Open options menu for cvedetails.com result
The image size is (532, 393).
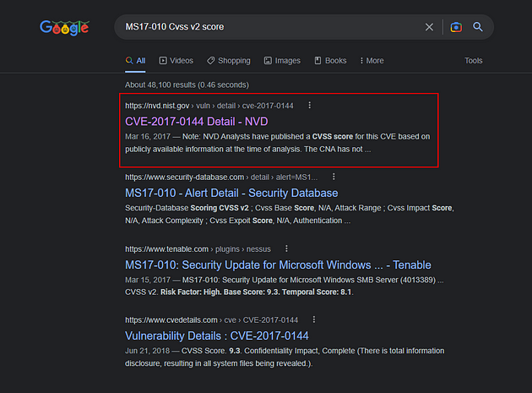click(x=314, y=319)
